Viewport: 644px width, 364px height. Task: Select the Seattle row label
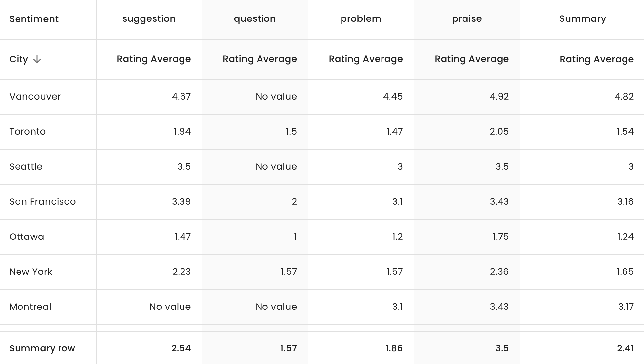coord(26,167)
